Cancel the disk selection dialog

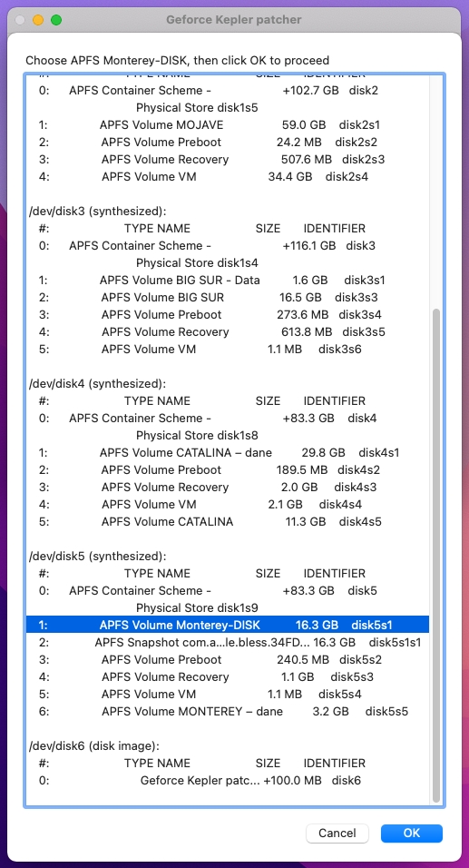point(337,833)
